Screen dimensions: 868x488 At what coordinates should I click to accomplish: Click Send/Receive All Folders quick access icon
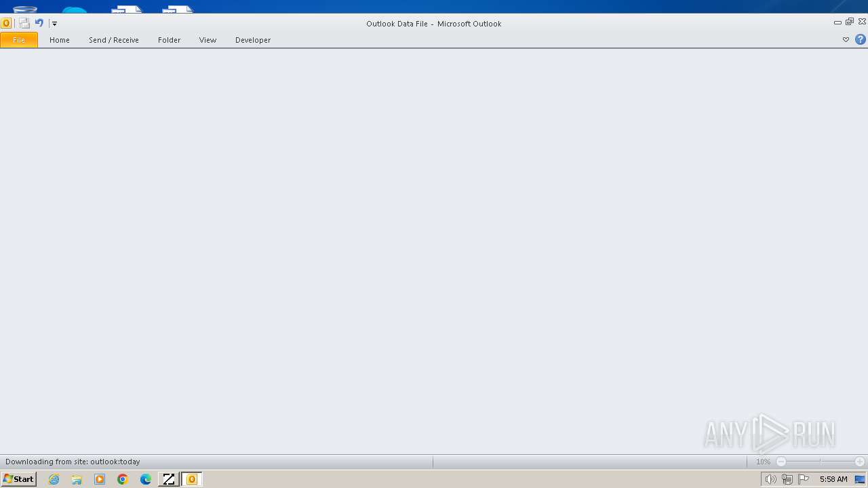[x=24, y=23]
